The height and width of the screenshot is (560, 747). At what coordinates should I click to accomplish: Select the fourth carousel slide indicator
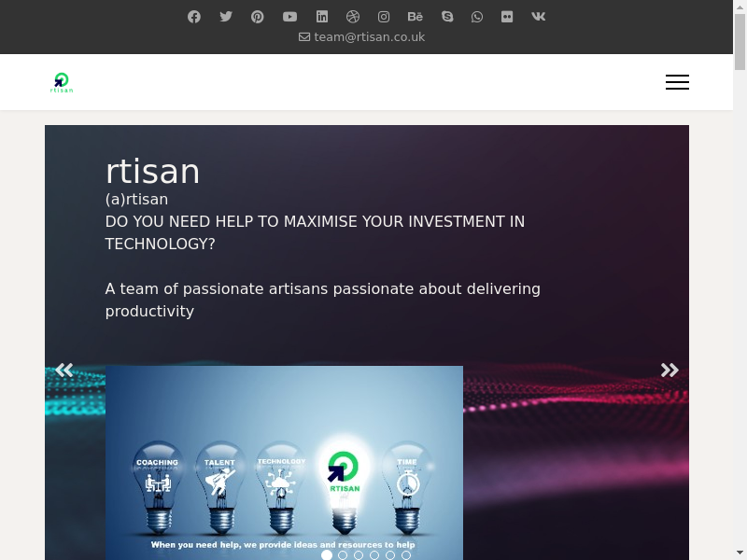coord(374,555)
